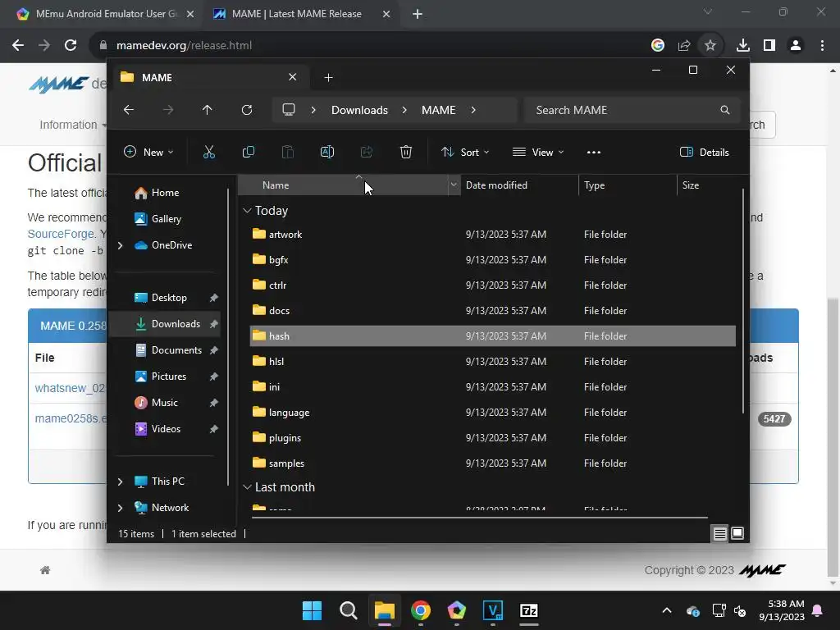Select Gallery in navigation pane

coord(166,219)
